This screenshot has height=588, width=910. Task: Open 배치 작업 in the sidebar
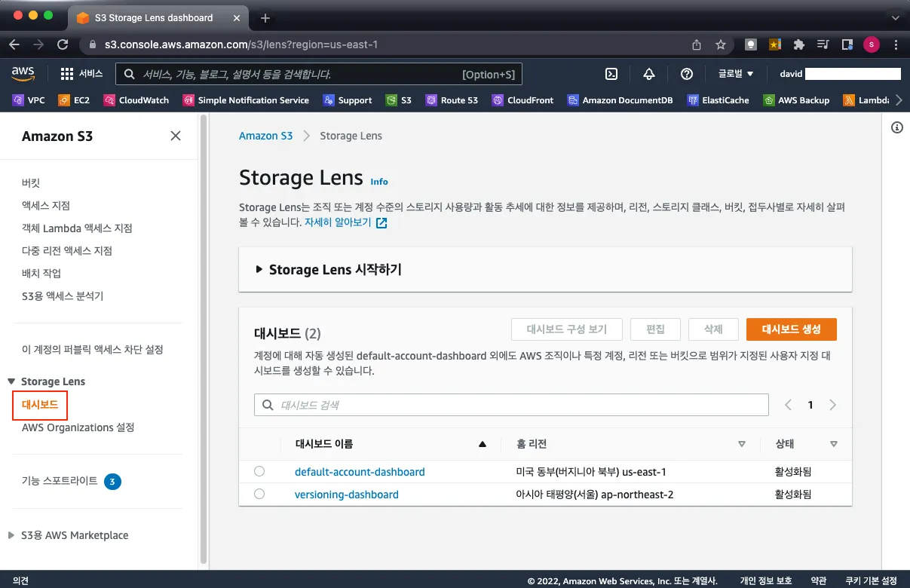(41, 273)
